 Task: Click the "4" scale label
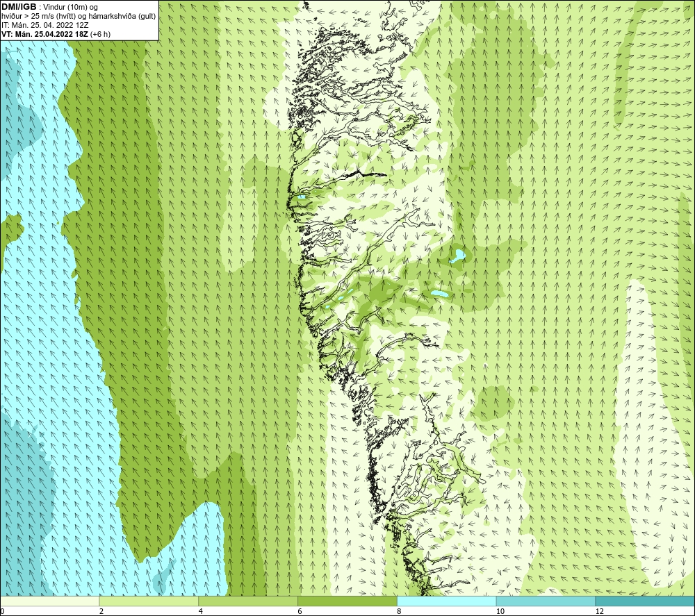click(201, 612)
